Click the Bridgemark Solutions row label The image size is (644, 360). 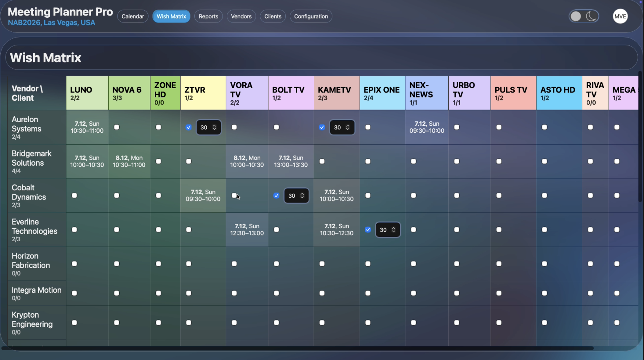[x=37, y=162]
